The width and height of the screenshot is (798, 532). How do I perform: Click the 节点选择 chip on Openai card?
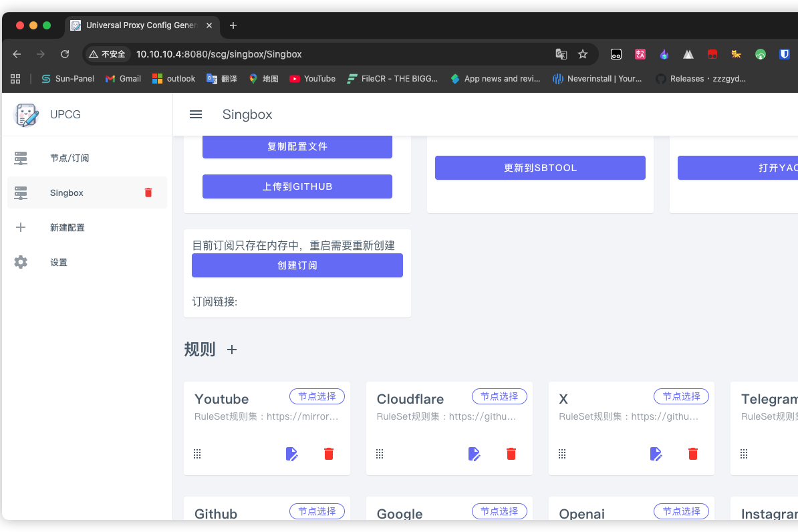click(682, 511)
